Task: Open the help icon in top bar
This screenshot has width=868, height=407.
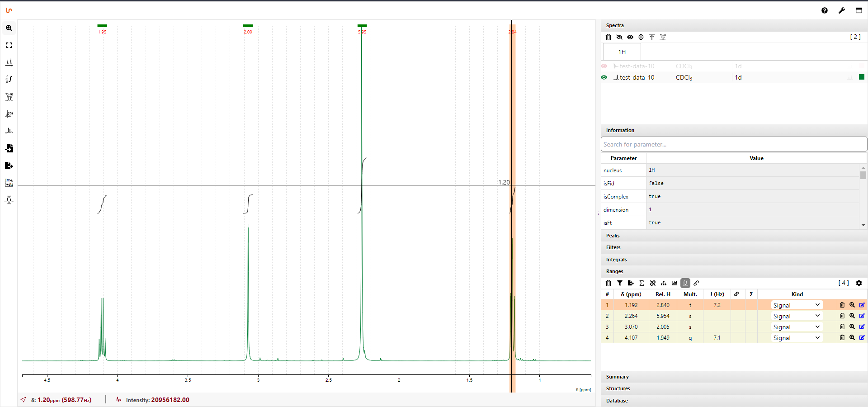Action: (825, 10)
